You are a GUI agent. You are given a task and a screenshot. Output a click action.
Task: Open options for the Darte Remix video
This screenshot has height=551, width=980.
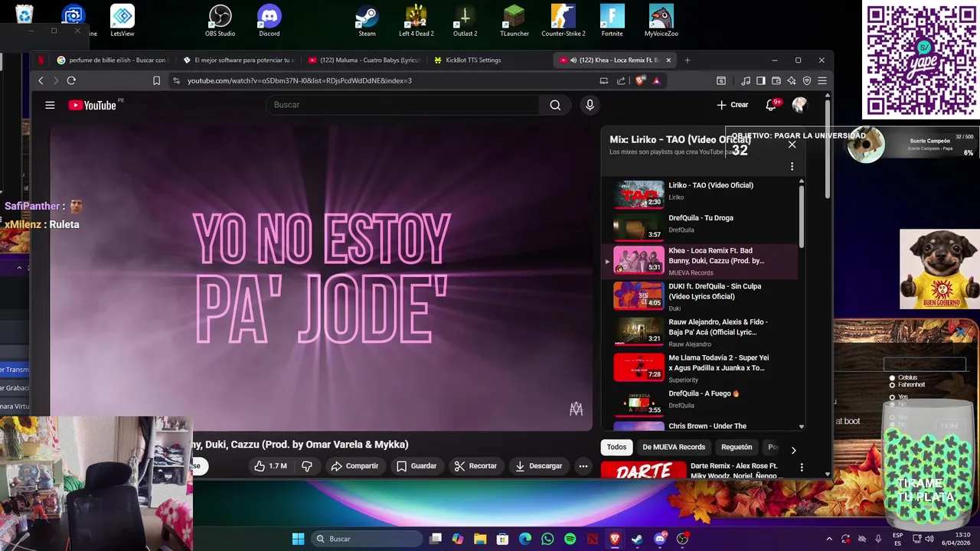pos(802,467)
